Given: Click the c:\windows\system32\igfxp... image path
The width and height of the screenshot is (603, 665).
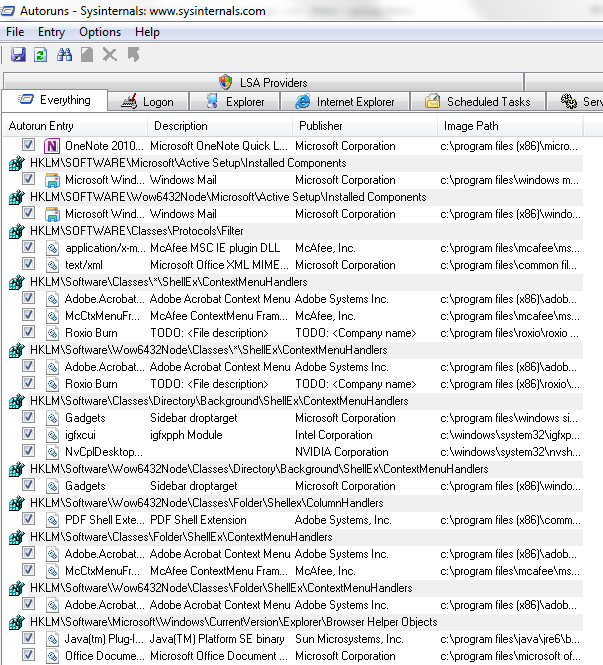Looking at the screenshot, I should tap(510, 435).
